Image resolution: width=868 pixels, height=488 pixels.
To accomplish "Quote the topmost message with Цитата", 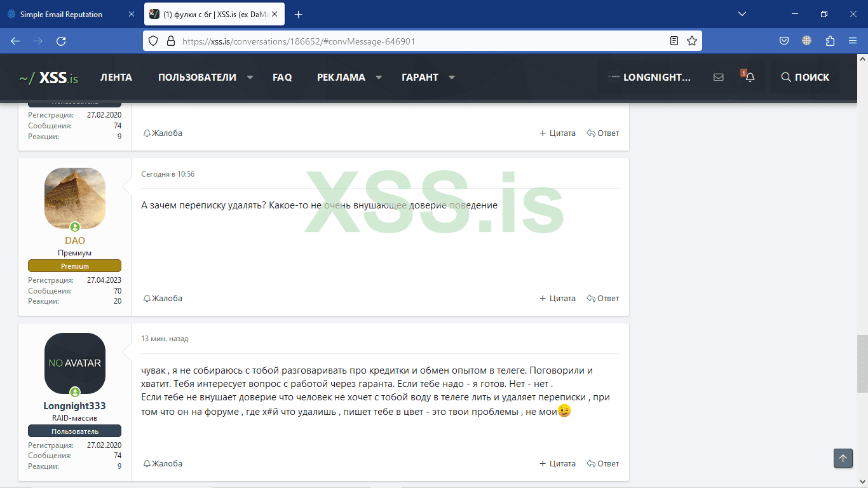I will (x=557, y=133).
